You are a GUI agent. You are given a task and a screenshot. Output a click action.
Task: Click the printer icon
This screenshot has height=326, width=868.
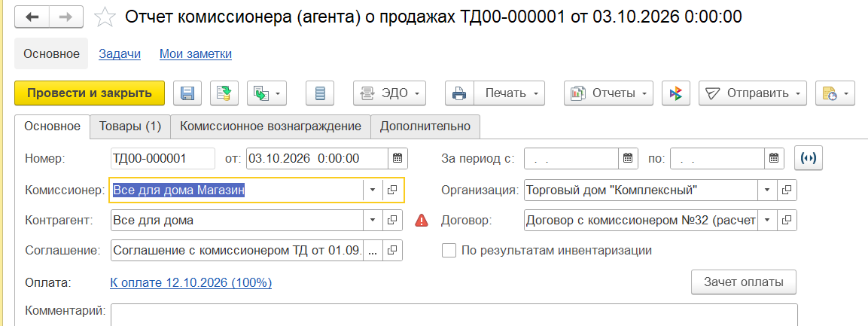click(459, 93)
